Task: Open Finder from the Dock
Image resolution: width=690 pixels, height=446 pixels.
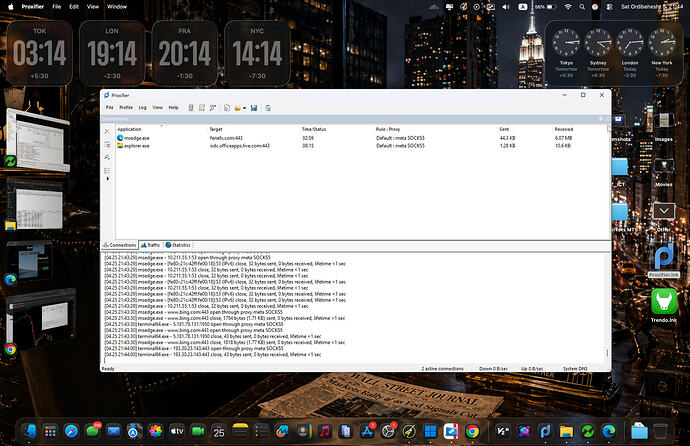Action: point(29,431)
